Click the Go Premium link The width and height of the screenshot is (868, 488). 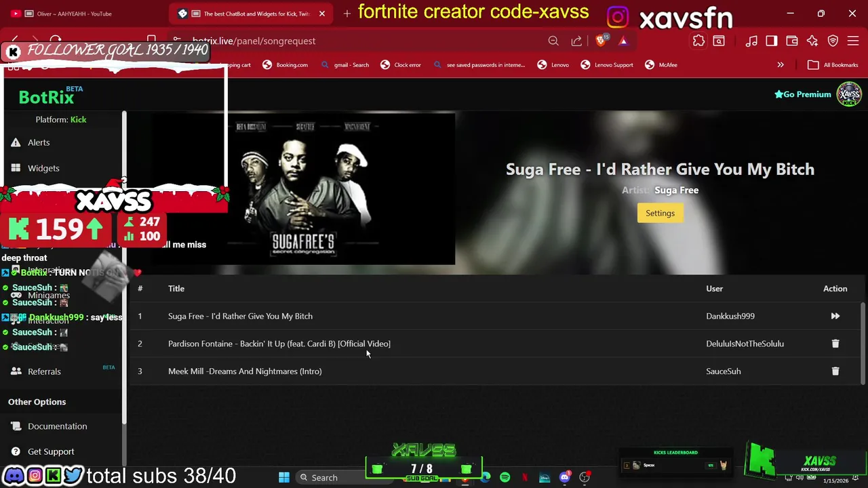click(803, 94)
